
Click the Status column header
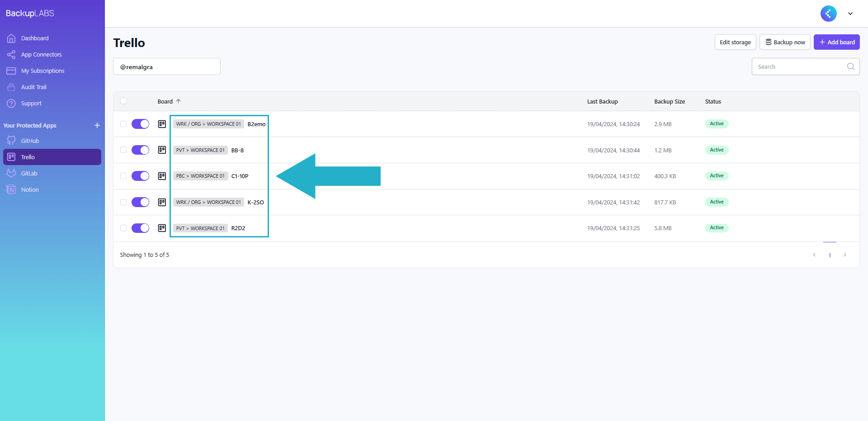pos(713,101)
